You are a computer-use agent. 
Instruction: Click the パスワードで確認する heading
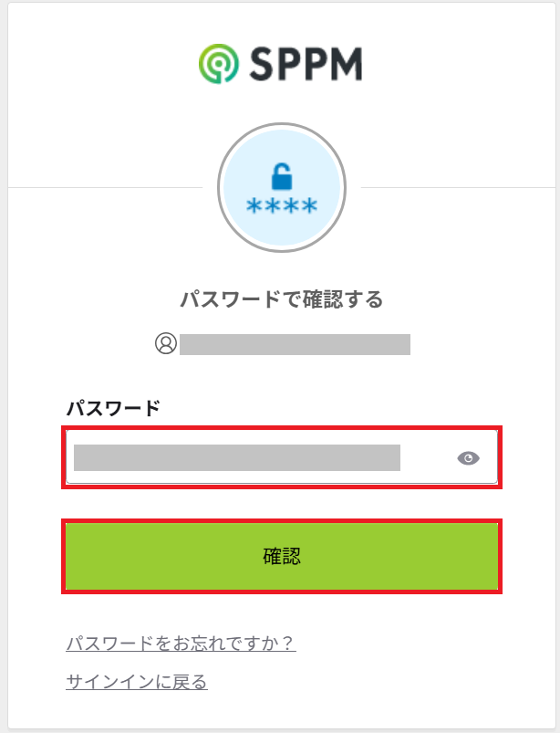(x=281, y=298)
